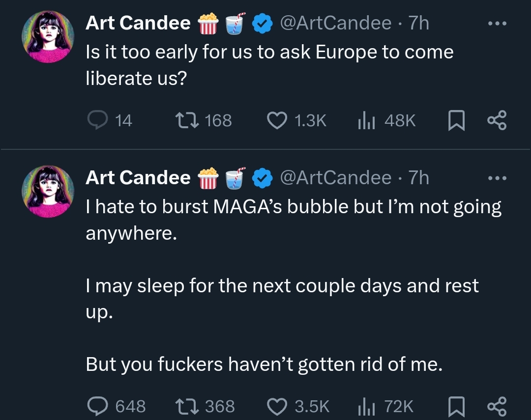Like the tweet about Europe liberating us
The height and width of the screenshot is (420, 531).
[x=277, y=120]
